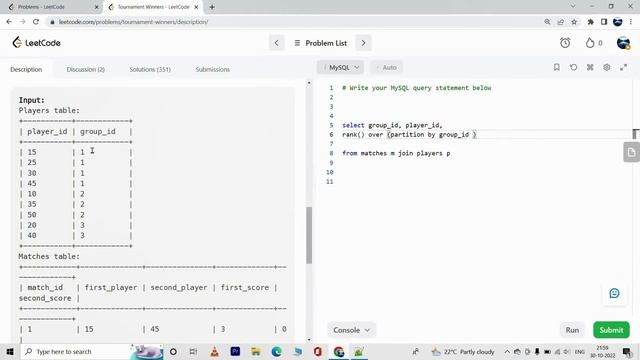Show hidden system tray icons
This screenshot has width=640, height=360.
(507, 351)
